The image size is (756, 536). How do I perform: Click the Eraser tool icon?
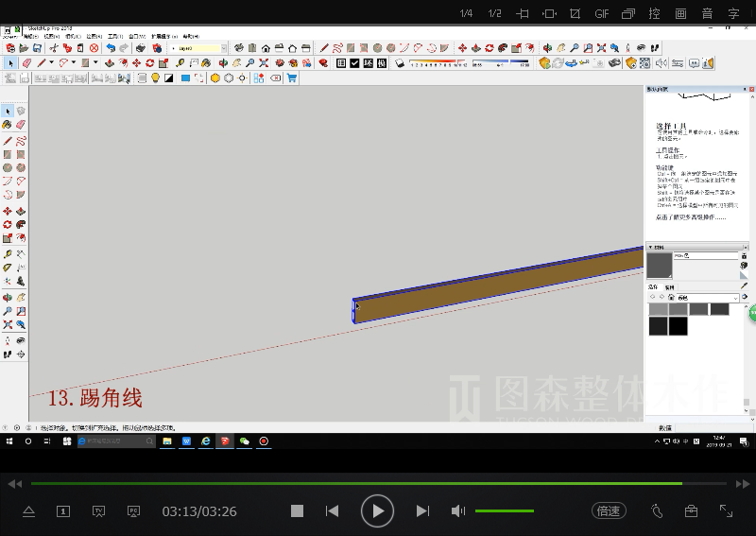click(26, 63)
